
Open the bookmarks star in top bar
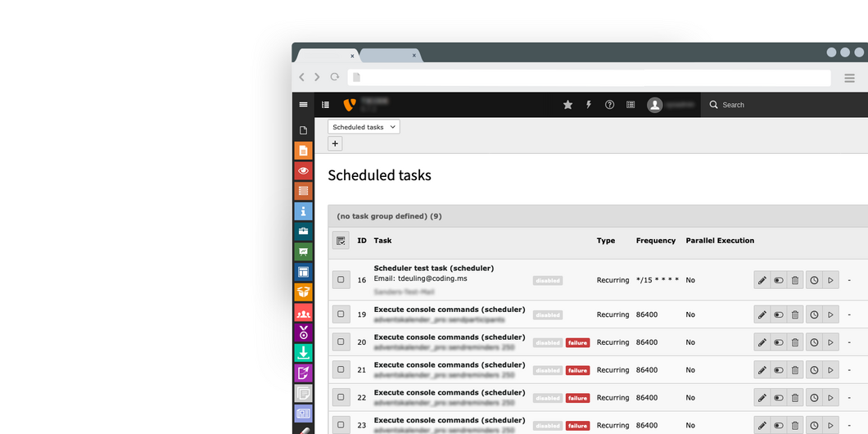click(x=567, y=105)
